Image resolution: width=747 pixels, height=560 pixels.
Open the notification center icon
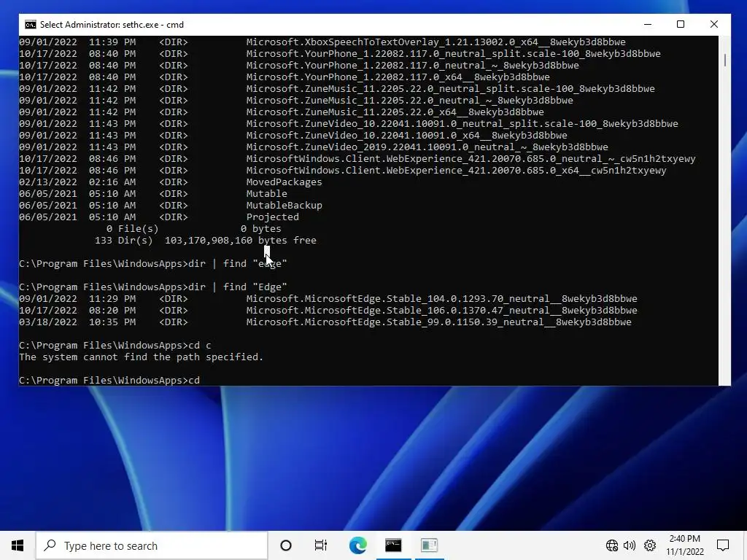723,545
